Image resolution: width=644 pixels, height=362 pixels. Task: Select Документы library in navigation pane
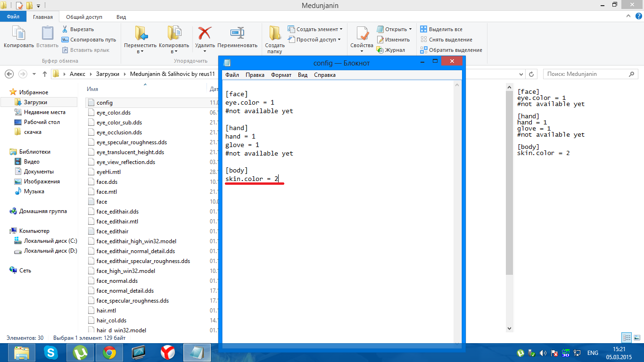[39, 172]
